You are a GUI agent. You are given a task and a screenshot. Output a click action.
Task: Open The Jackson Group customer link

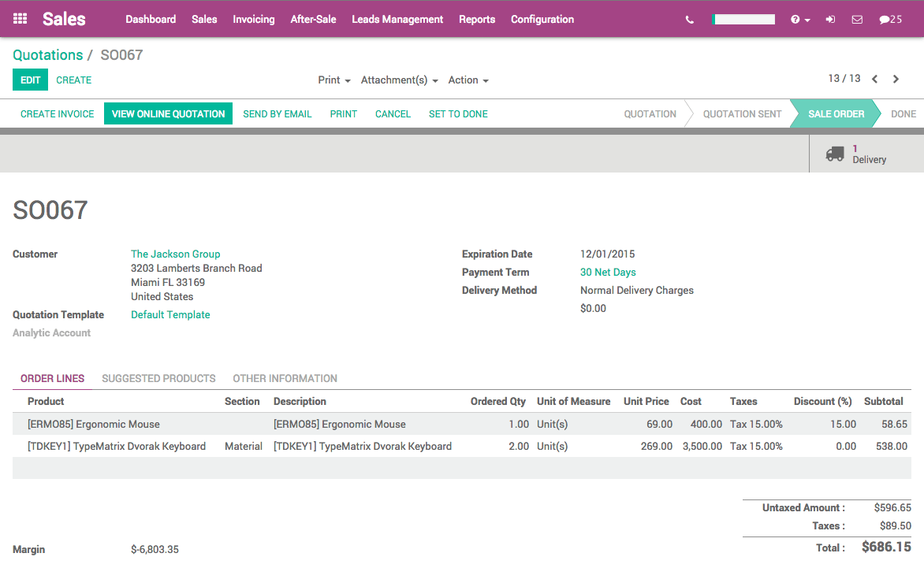[175, 254]
